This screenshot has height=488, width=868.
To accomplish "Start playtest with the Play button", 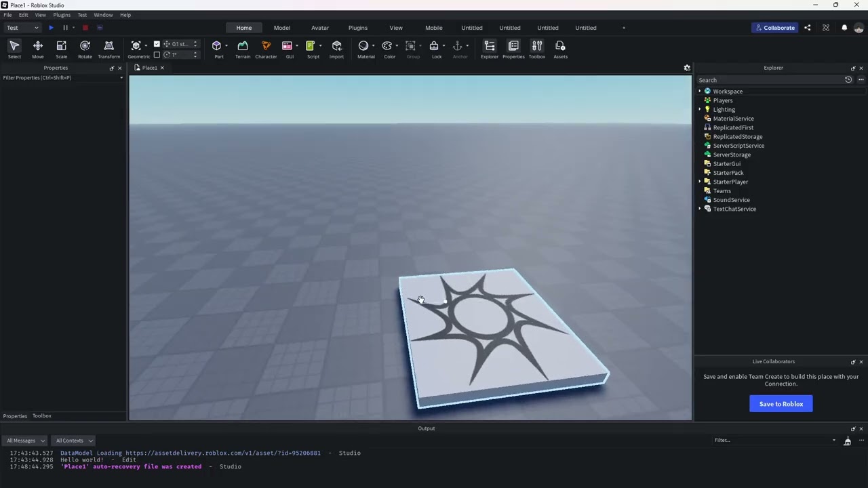I will 51,28.
